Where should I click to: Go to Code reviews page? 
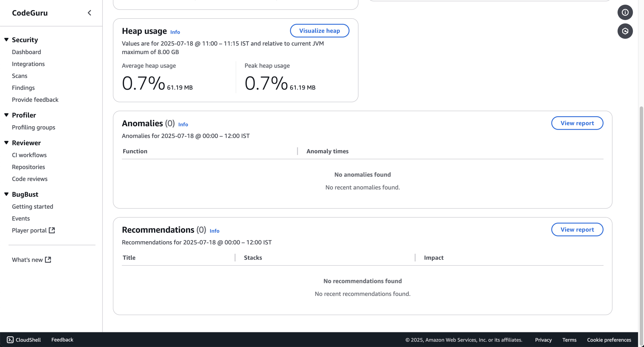coord(30,179)
